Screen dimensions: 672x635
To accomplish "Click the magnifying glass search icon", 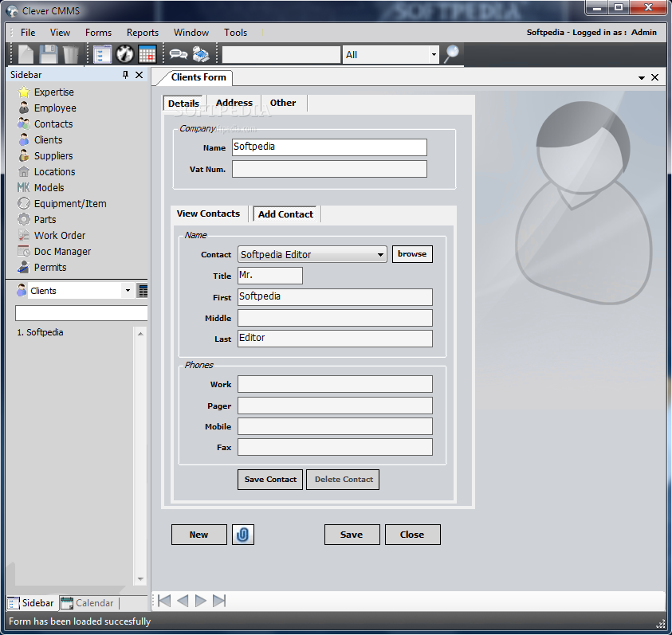I will pyautogui.click(x=451, y=54).
